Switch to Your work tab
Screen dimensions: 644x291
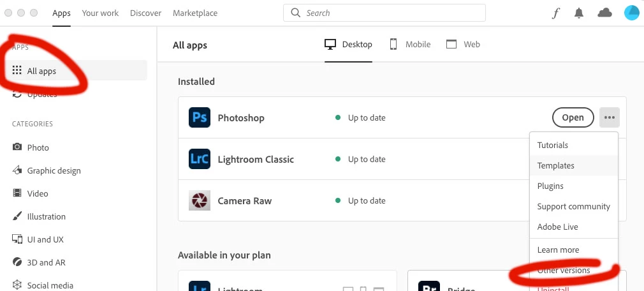(100, 13)
